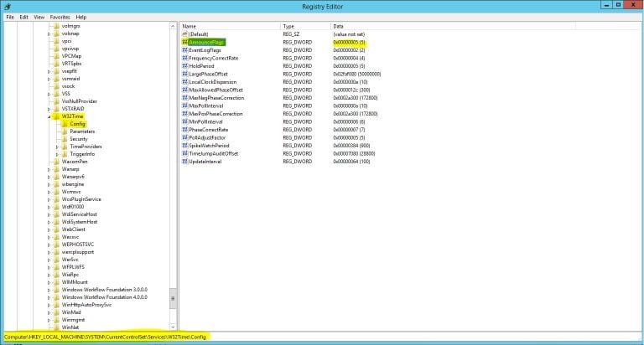Click the LocalClockDispersion value icon
The width and height of the screenshot is (644, 345).
(x=184, y=82)
